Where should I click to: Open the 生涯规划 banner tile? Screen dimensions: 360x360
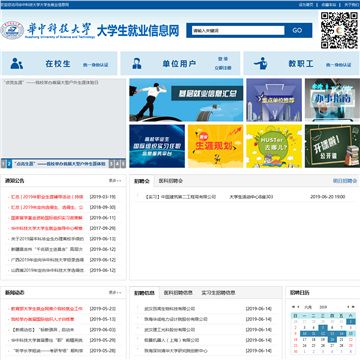click(216, 146)
